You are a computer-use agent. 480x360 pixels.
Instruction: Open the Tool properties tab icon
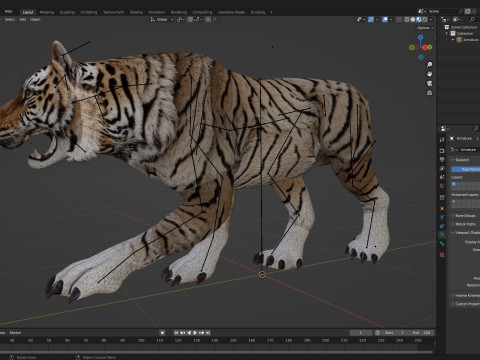[x=442, y=139]
